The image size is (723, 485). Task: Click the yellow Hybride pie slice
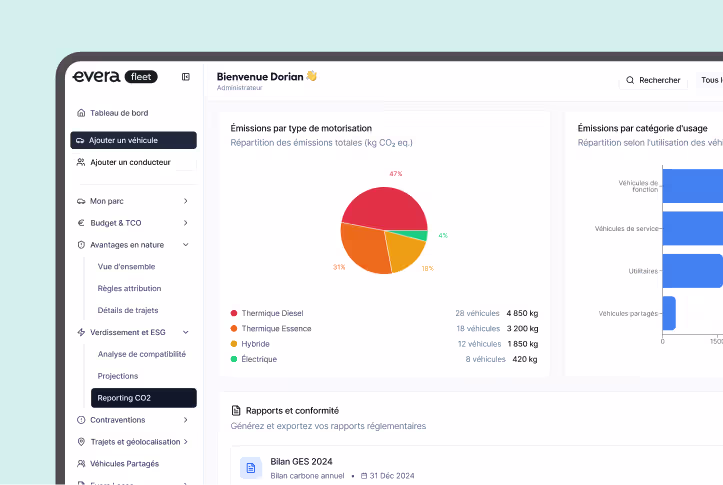coord(404,251)
